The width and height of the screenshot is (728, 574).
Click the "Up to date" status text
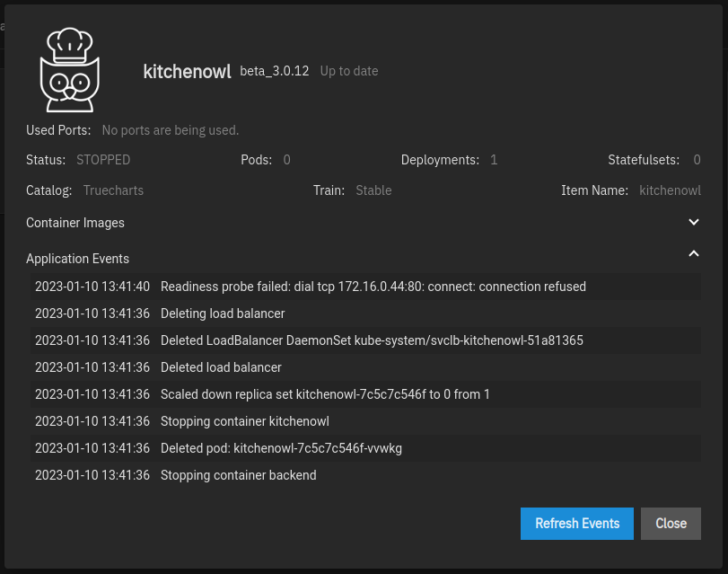[348, 71]
